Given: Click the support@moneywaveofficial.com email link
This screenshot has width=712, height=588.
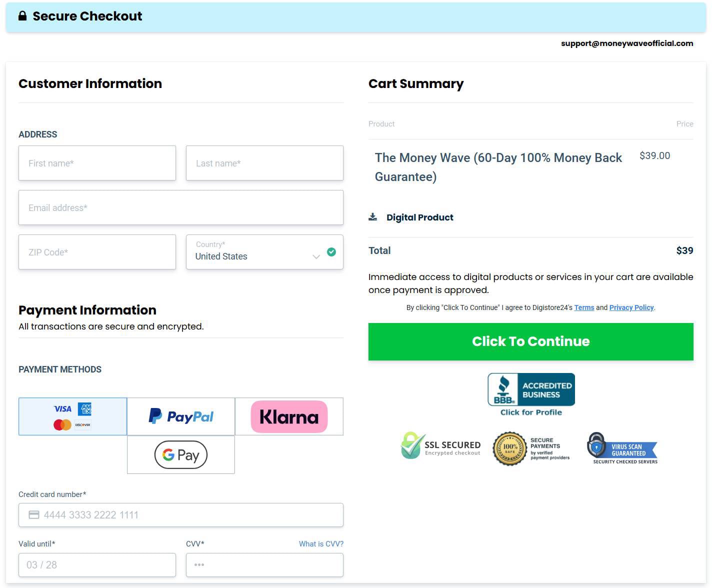Looking at the screenshot, I should click(627, 43).
